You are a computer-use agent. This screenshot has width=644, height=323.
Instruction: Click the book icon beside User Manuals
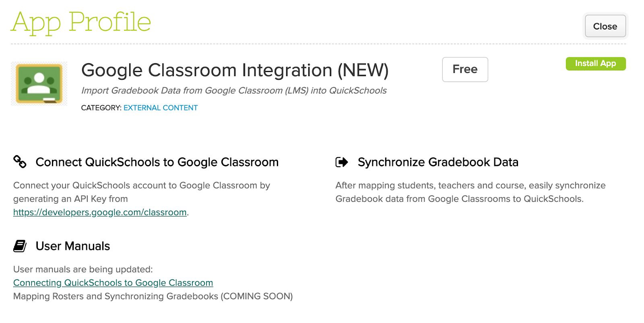tap(20, 246)
